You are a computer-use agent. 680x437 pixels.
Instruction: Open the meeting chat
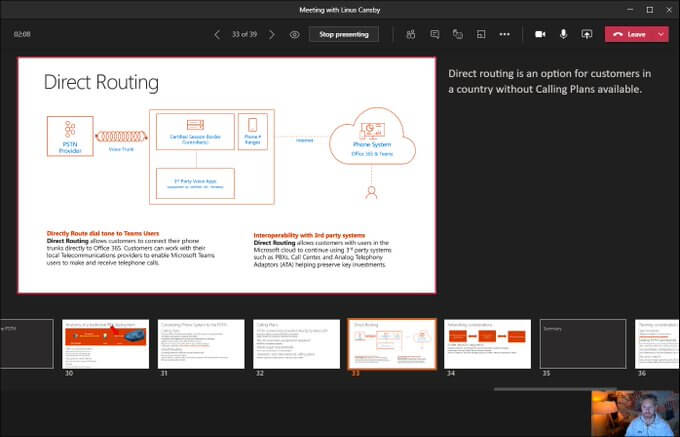(x=435, y=34)
